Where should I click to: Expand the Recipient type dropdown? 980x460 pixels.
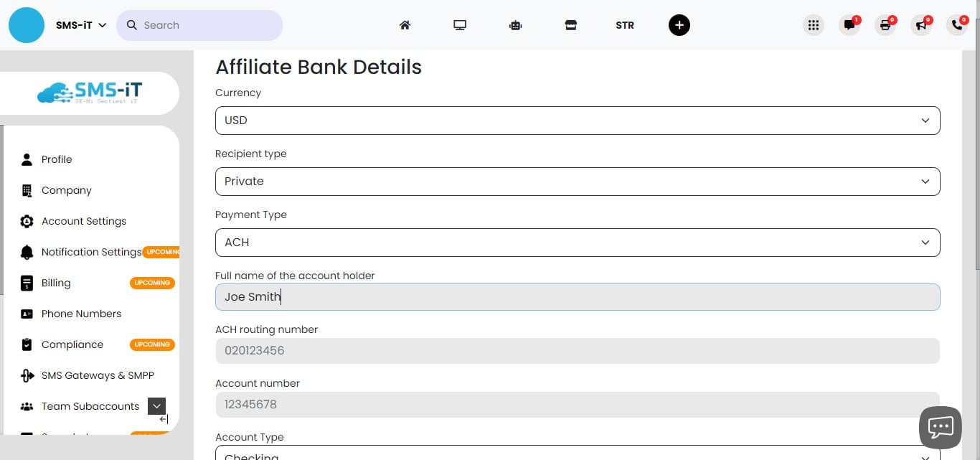pos(578,182)
